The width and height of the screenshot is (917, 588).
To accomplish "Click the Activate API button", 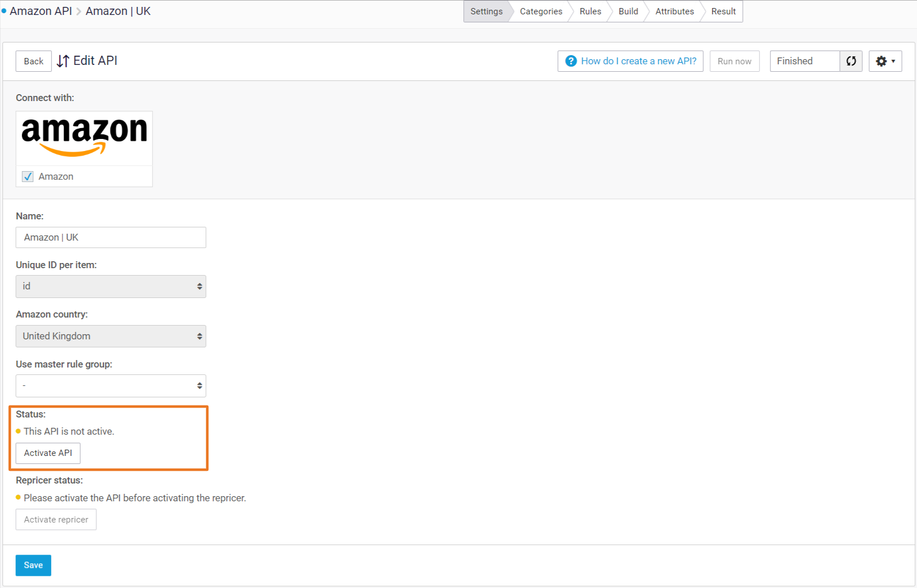I will (x=48, y=453).
